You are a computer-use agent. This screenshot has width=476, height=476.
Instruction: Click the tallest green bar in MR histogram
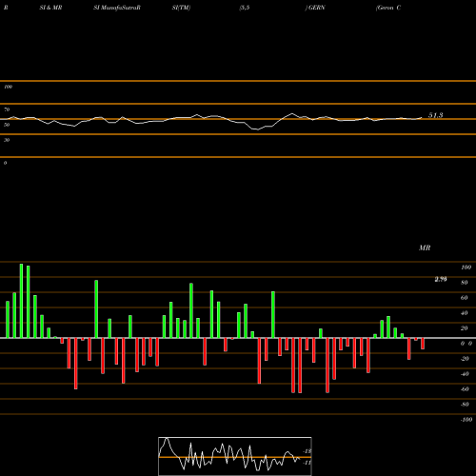pos(21,301)
